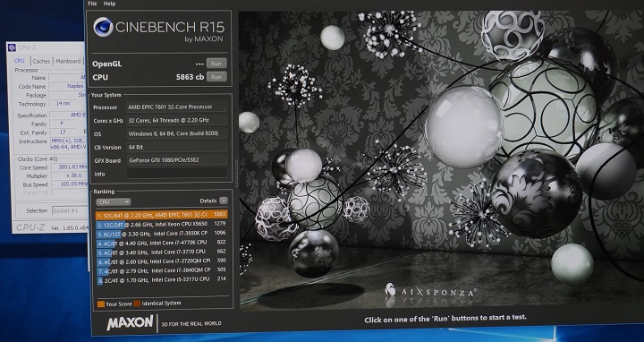Click the CB Version field showing 64 Bit
Image resolution: width=644 pixels, height=342 pixels.
177,147
